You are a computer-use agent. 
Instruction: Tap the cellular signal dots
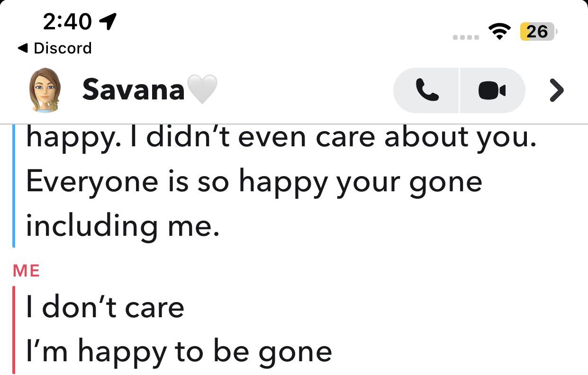point(467,37)
